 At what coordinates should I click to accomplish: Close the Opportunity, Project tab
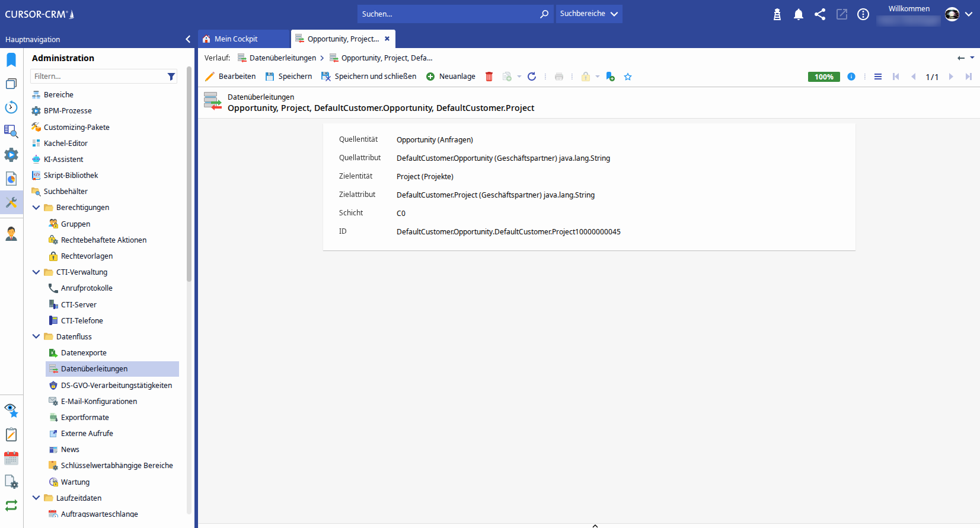[387, 39]
